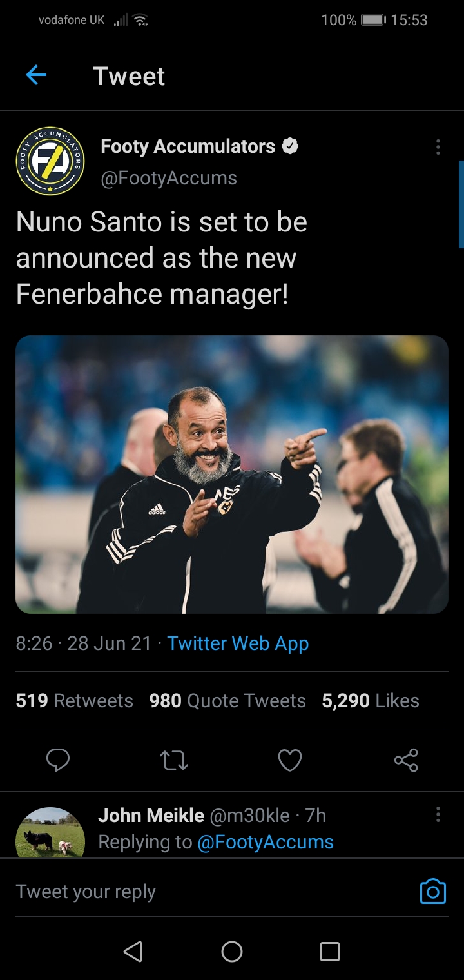View the 519 Retweets list
This screenshot has height=980, width=464.
click(x=74, y=701)
